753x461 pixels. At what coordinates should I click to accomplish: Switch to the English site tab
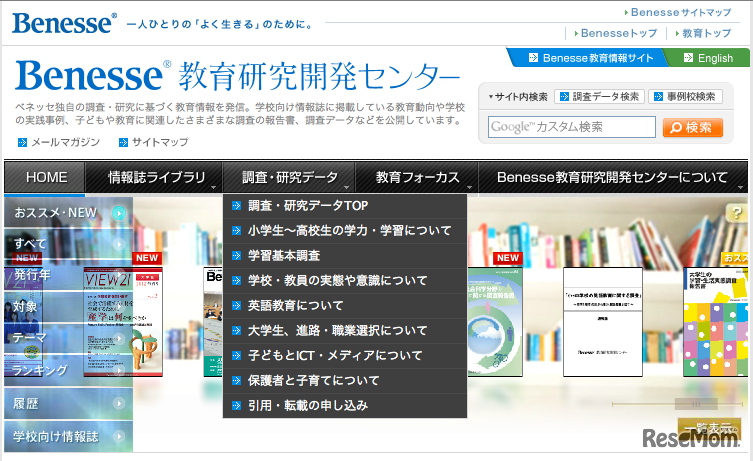click(x=708, y=58)
